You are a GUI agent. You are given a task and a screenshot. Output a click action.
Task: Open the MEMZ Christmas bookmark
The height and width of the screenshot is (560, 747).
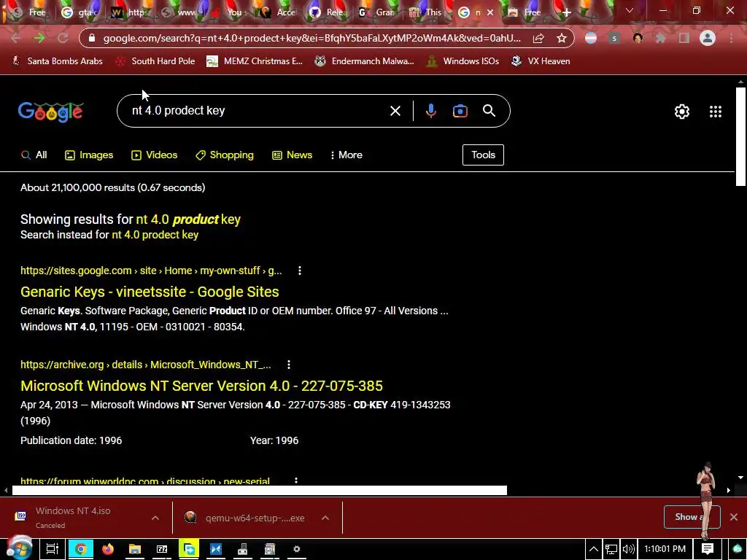(x=255, y=61)
